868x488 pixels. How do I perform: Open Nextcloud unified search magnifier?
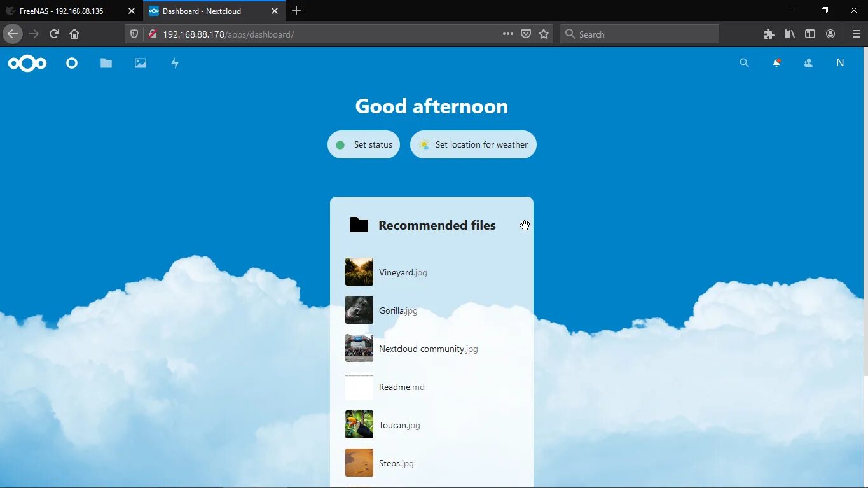tap(744, 63)
